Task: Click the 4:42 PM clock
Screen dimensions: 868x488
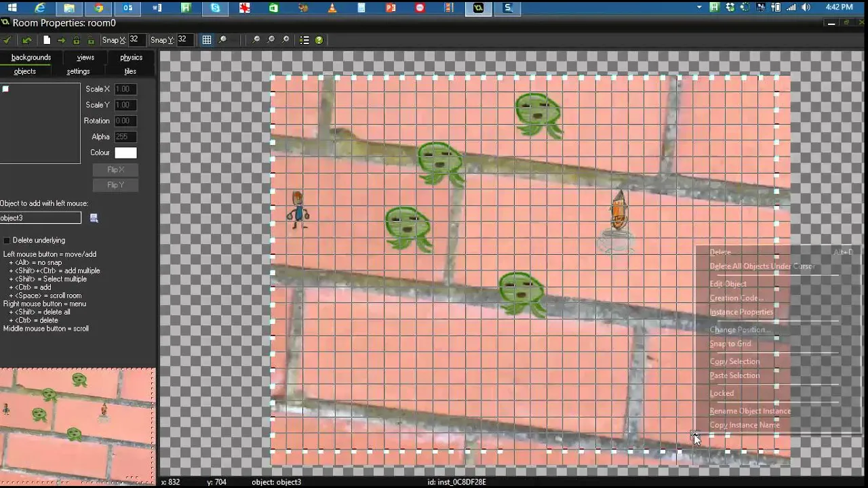Action: pos(840,7)
